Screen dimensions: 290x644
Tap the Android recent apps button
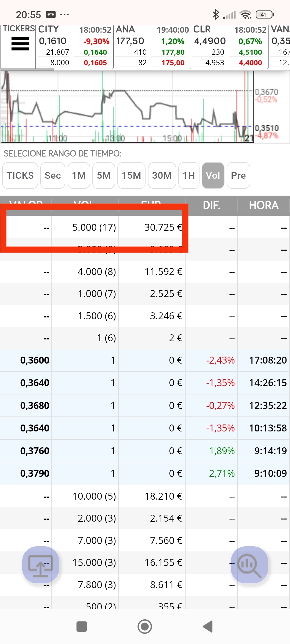pos(82,627)
